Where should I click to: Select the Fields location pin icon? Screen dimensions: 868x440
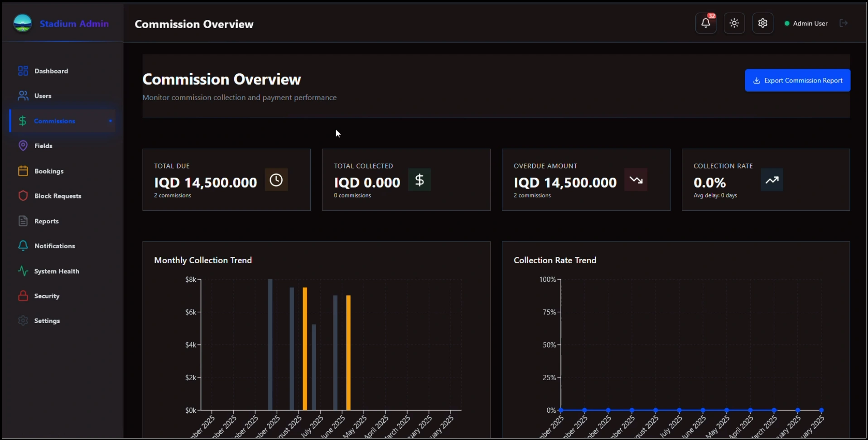pos(23,145)
